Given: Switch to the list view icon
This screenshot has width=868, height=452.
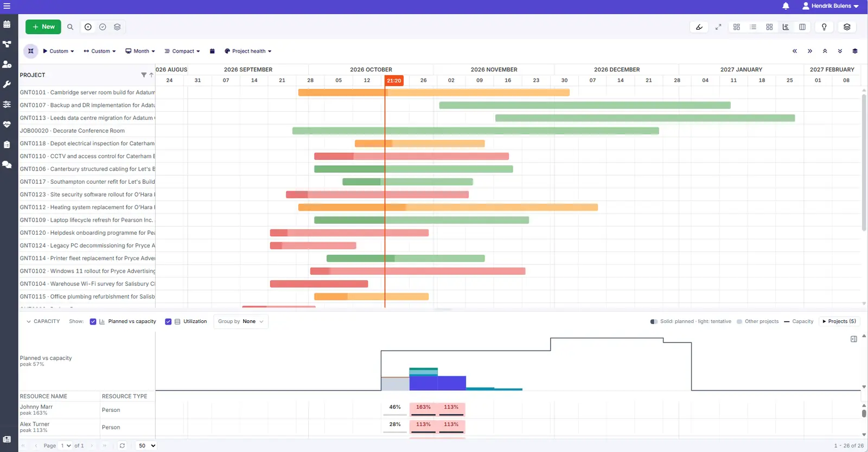Looking at the screenshot, I should point(753,27).
